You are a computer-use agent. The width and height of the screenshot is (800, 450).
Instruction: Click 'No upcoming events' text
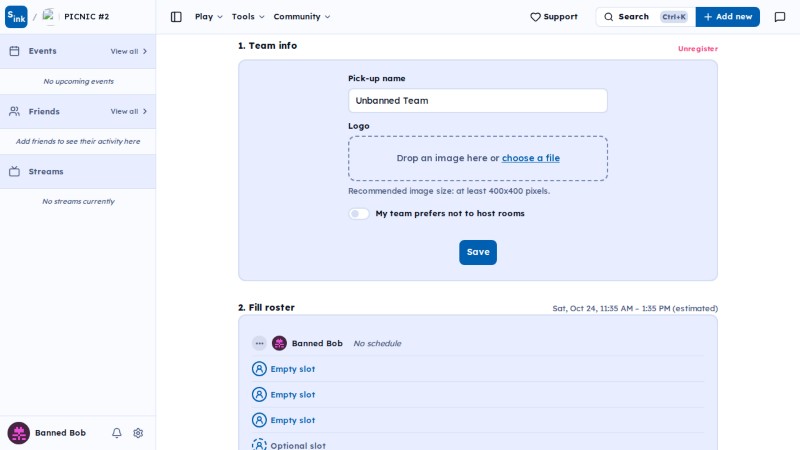coord(78,81)
